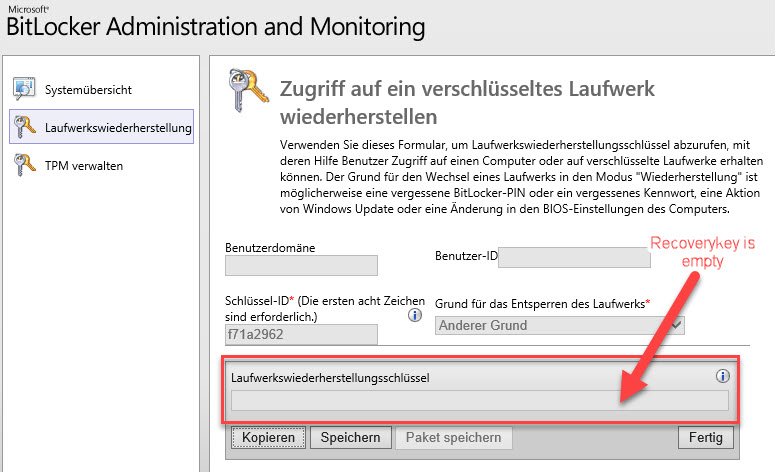Focus the Benutzer-ID input field
776x472 pixels.
pyautogui.click(x=574, y=257)
